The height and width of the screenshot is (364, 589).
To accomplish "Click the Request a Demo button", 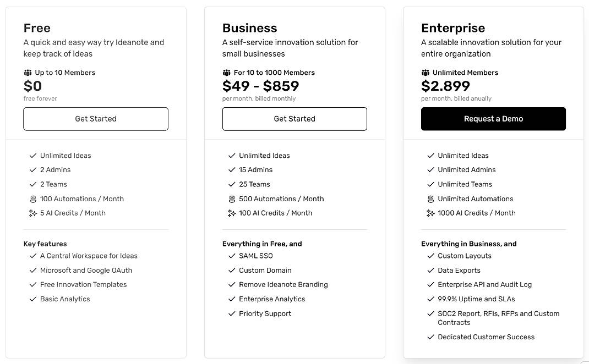I will pyautogui.click(x=493, y=119).
